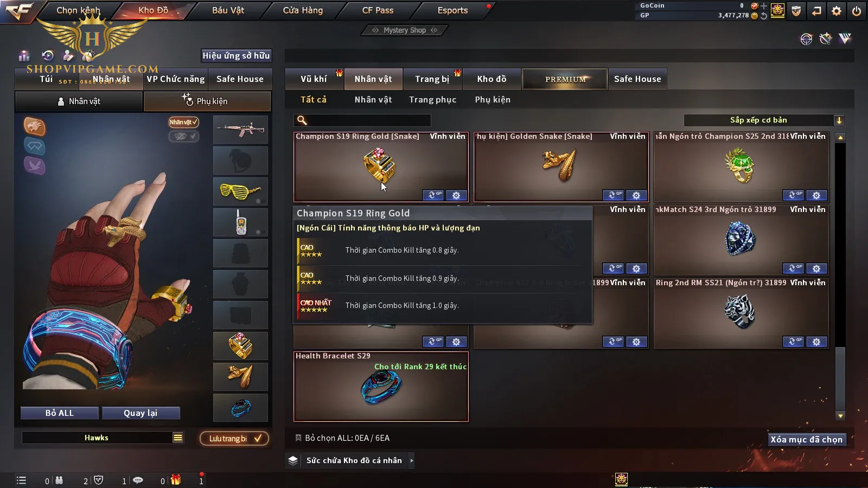The height and width of the screenshot is (488, 868).
Task: Open the Sắp xếp cơ bản sort dropdown
Action: (x=764, y=120)
